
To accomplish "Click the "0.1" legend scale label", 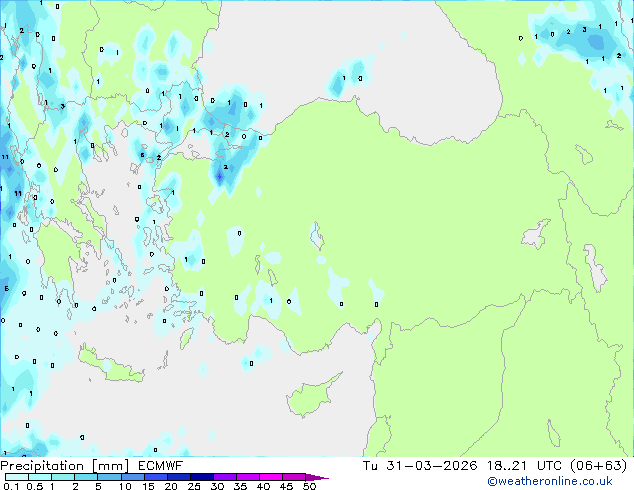I will point(11,486).
